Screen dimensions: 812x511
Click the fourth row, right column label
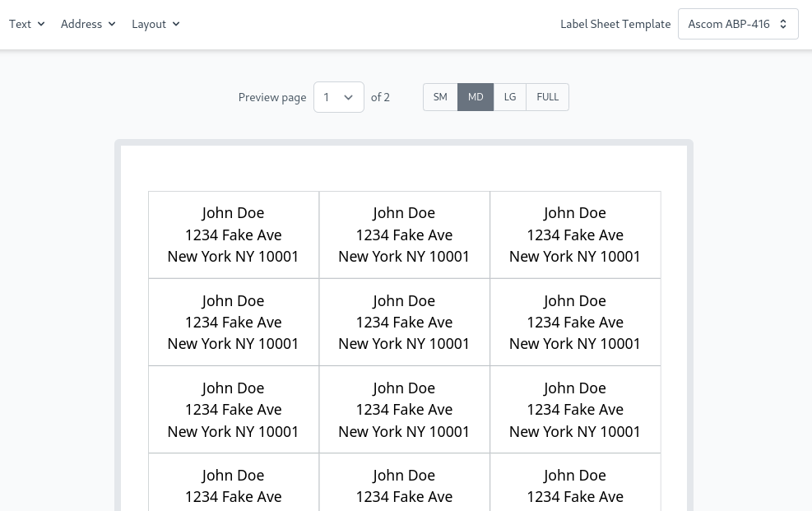(575, 485)
